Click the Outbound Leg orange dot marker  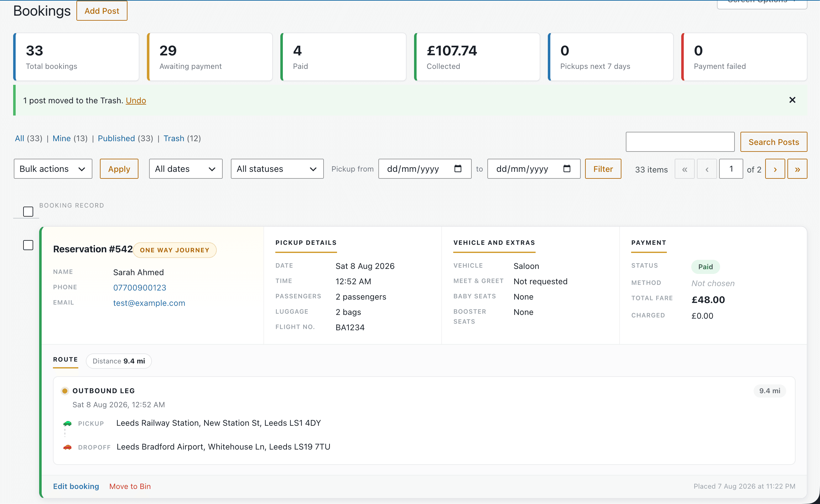pos(65,391)
